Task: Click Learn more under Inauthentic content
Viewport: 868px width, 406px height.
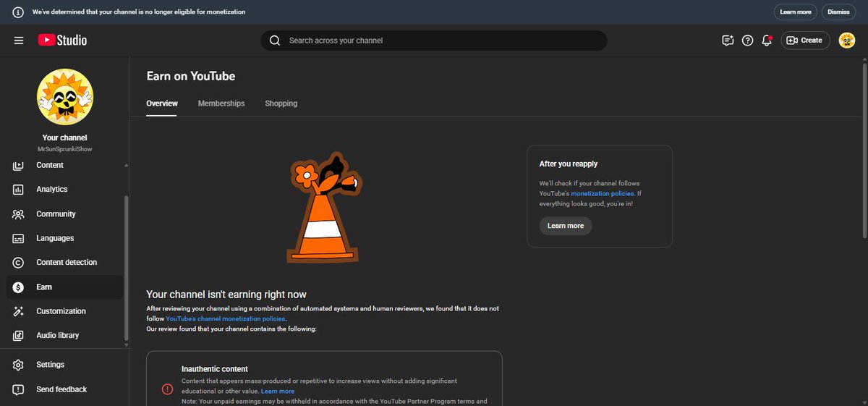Action: 278,391
